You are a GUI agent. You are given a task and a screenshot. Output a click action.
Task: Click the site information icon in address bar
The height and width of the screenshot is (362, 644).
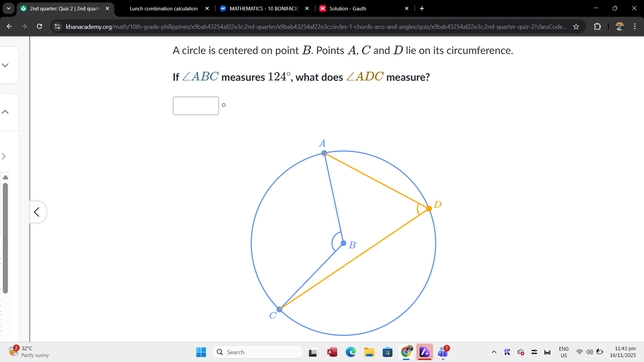[57, 26]
